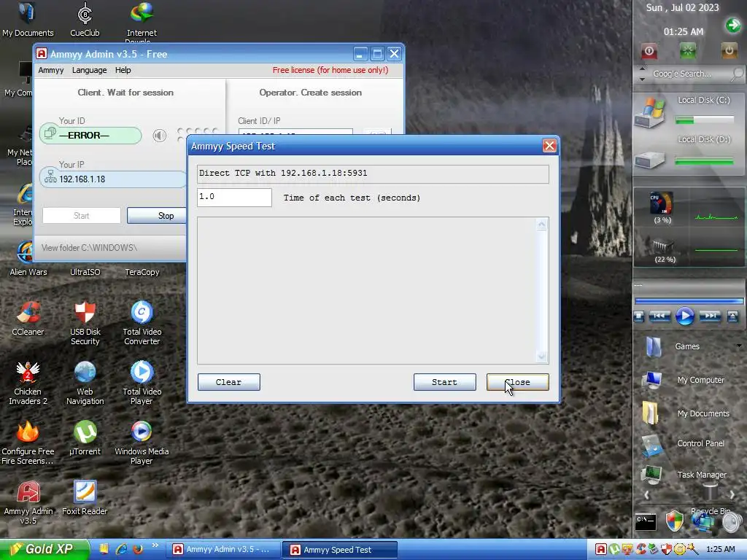Click the green restart icon in sidebar
Image resolution: width=747 pixels, height=560 pixels.
pyautogui.click(x=688, y=51)
